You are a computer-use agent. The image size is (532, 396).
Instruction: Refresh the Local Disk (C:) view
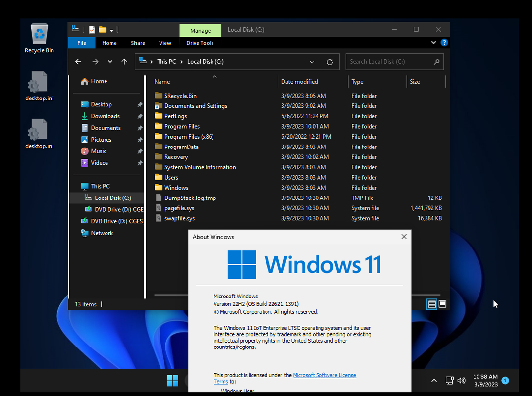click(x=330, y=62)
